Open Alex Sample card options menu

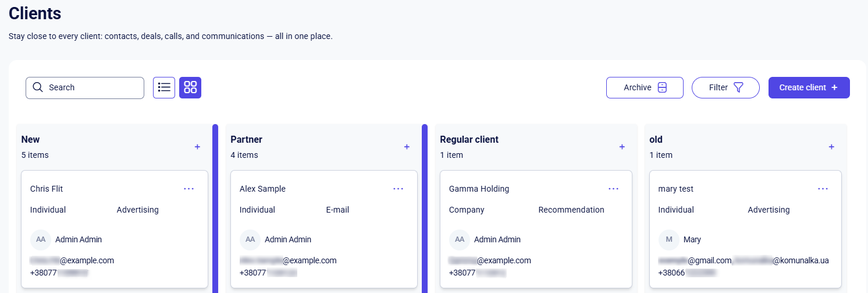398,189
